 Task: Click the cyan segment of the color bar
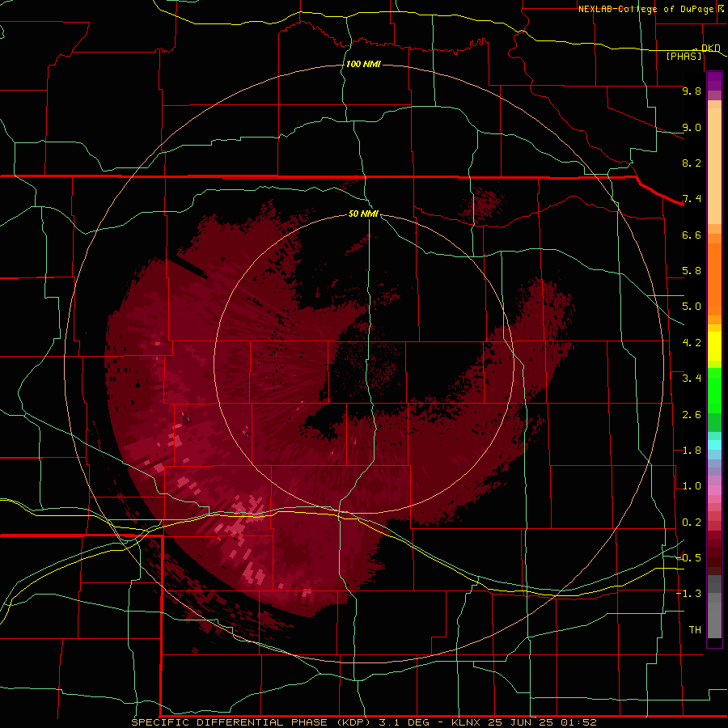pyautogui.click(x=714, y=445)
